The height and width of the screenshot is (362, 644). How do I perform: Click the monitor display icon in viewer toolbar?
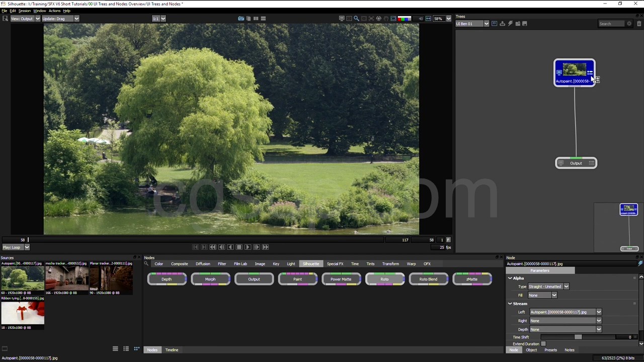pos(342,19)
